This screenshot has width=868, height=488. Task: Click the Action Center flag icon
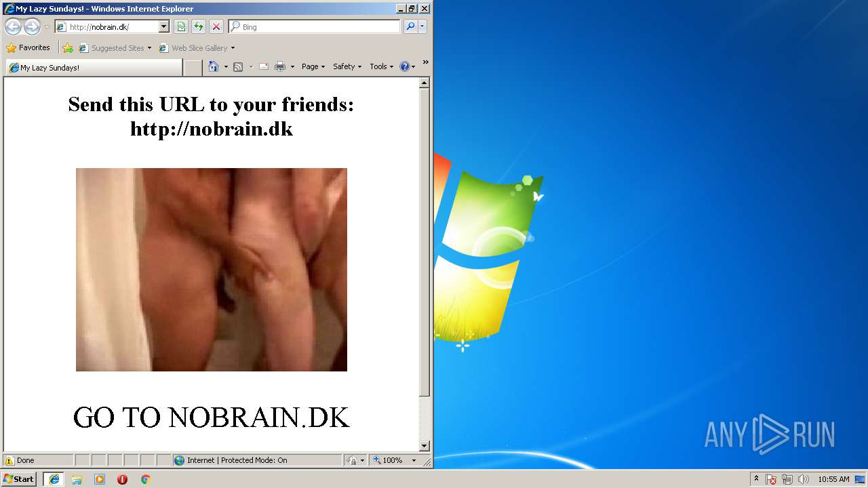[771, 479]
